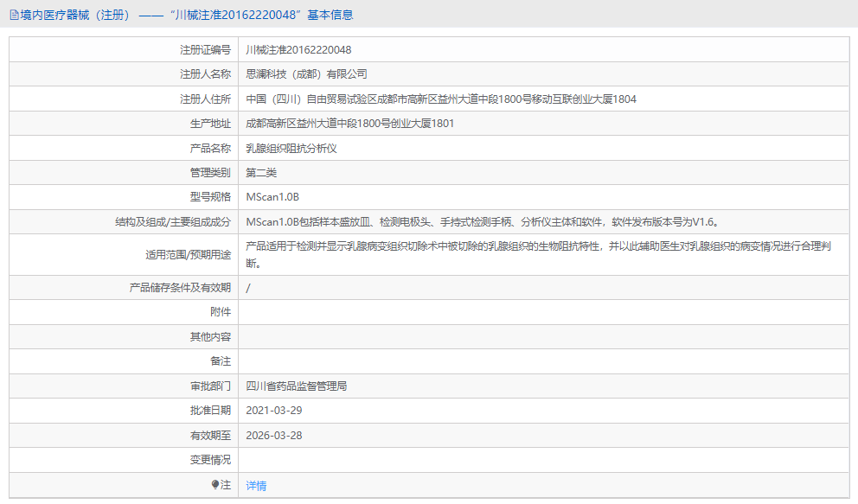Image resolution: width=858 pixels, height=504 pixels.
Task: Open the 详情 link in the note row
Action: 256,485
